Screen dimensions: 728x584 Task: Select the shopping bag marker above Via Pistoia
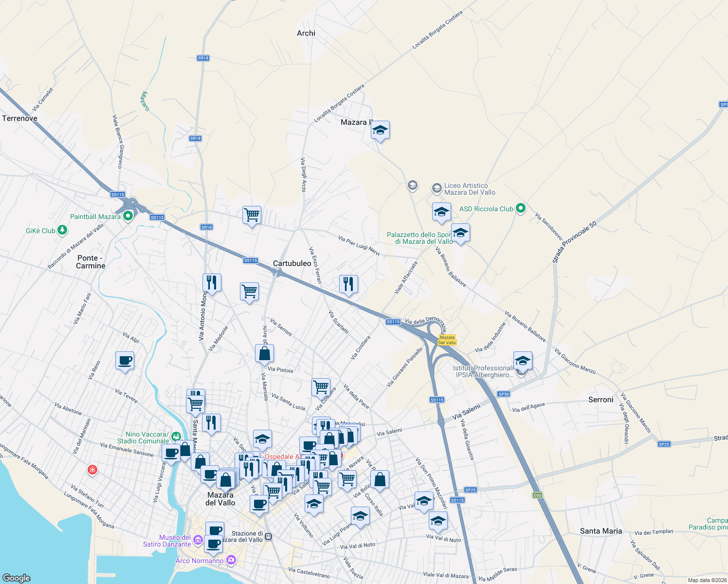[x=265, y=354]
